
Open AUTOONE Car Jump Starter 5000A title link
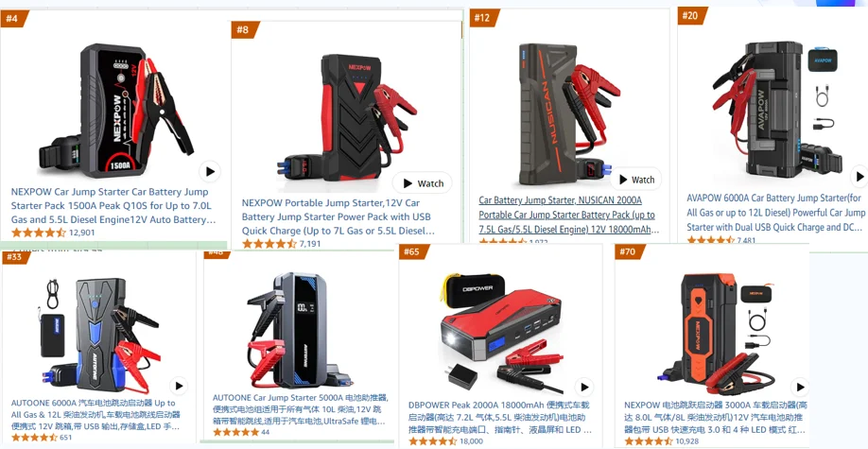click(301, 409)
